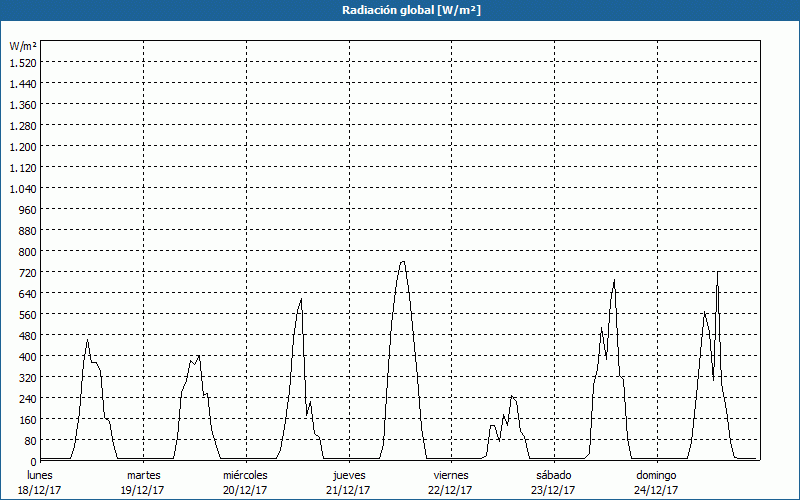Click the sharp radiation spike on Sunday

(x=717, y=273)
